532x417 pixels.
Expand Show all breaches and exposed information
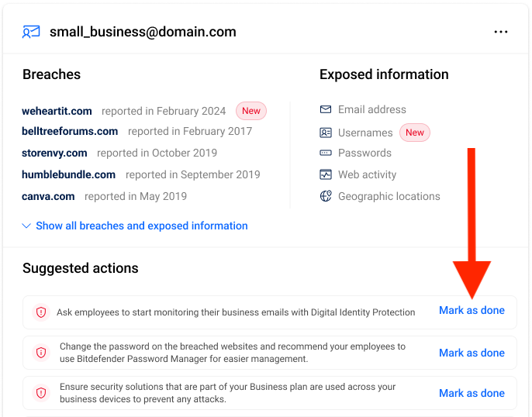[x=135, y=226]
